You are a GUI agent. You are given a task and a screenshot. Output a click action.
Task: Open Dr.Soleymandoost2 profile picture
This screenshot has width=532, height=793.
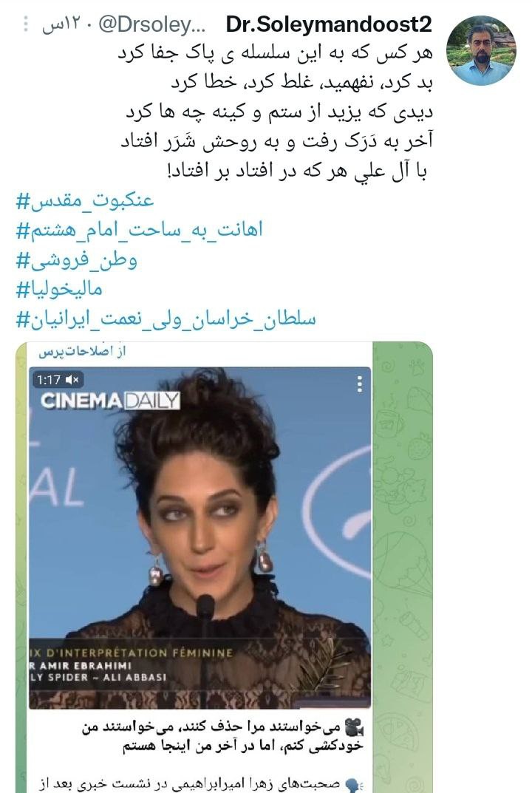click(481, 50)
